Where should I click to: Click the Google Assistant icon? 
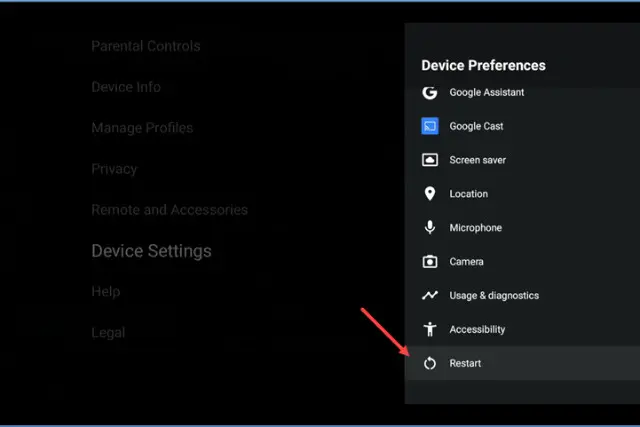430,93
